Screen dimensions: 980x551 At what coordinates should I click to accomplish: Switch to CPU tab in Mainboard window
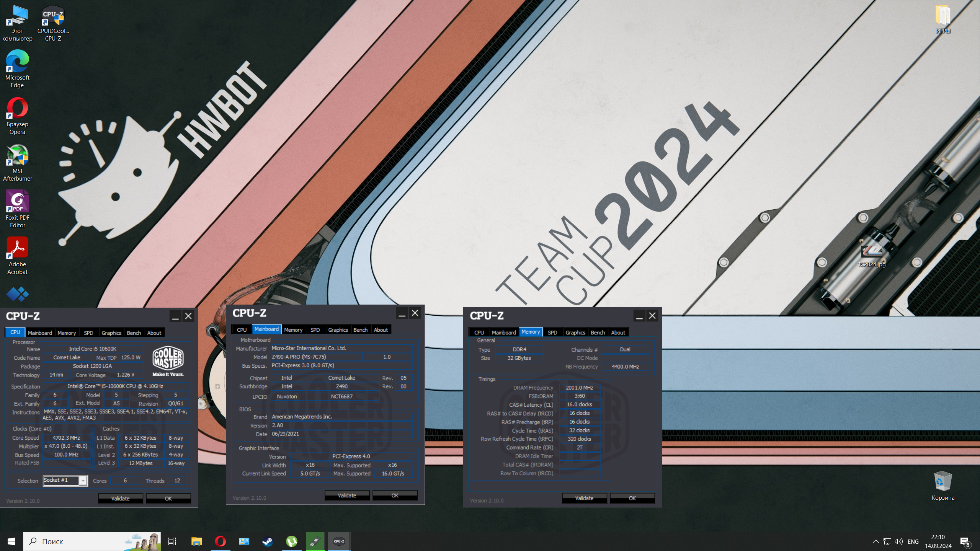(242, 329)
